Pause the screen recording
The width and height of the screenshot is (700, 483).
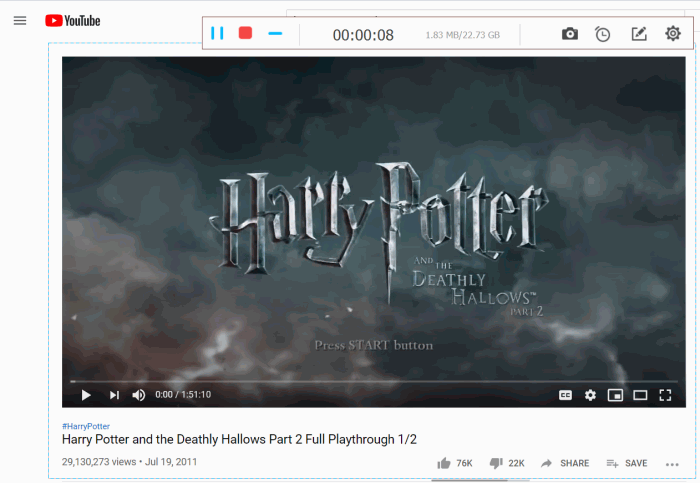point(217,33)
